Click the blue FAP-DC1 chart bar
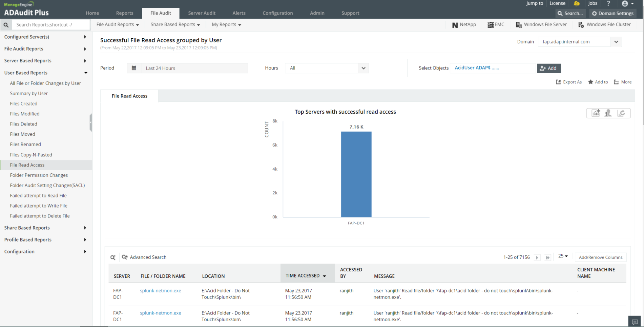 click(x=356, y=174)
